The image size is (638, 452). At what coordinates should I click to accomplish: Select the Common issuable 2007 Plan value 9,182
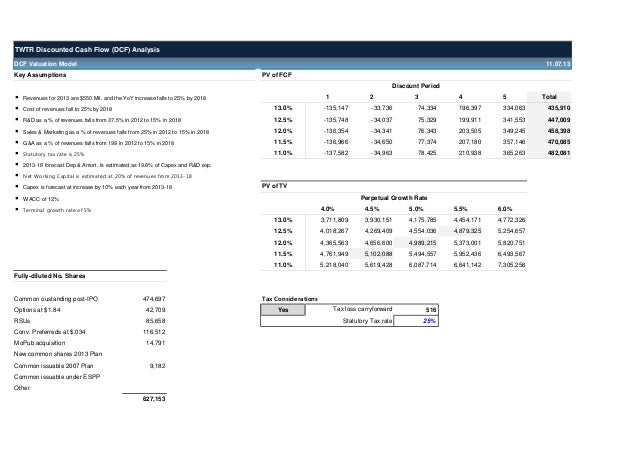tap(157, 366)
